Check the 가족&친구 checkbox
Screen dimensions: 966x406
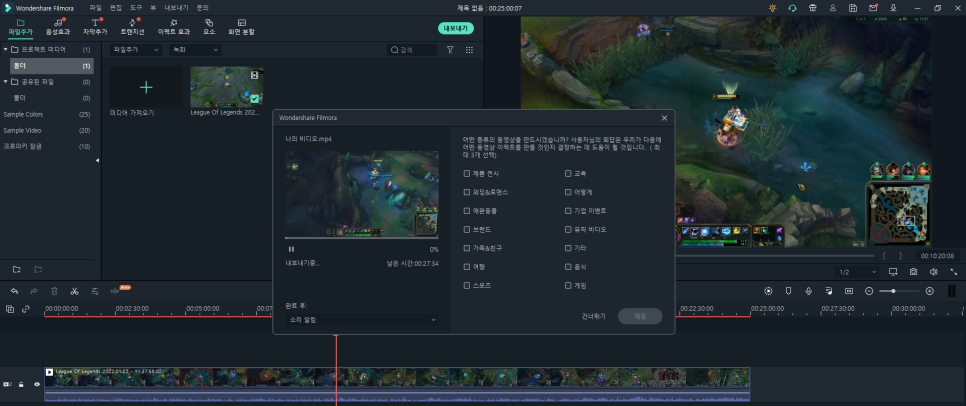[467, 248]
